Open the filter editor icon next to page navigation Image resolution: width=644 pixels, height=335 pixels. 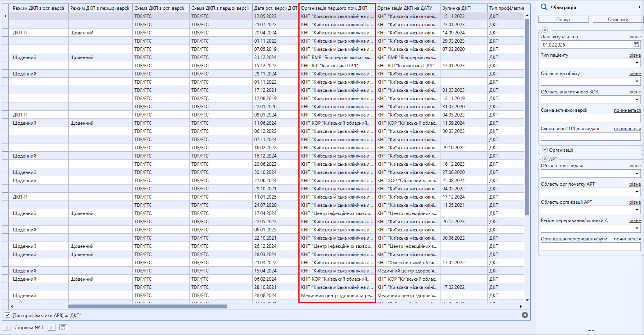(63, 327)
